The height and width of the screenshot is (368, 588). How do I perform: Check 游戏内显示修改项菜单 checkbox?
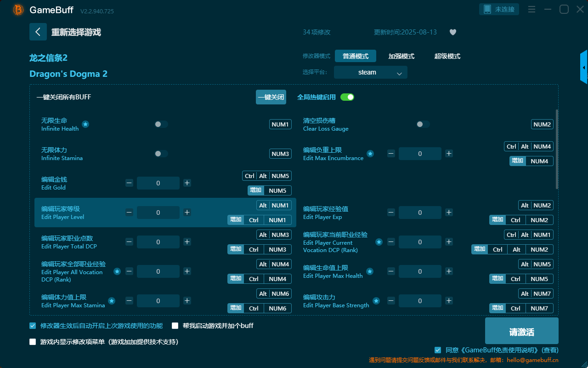(x=33, y=342)
